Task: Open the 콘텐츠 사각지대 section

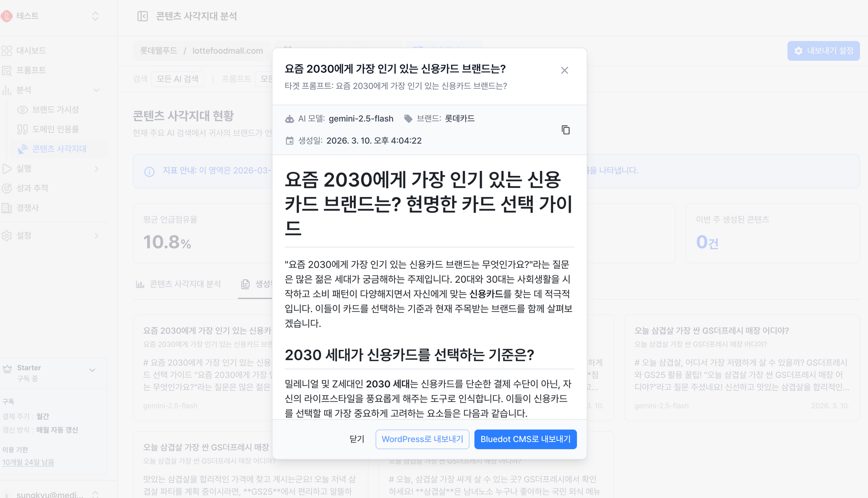Action: coord(61,148)
